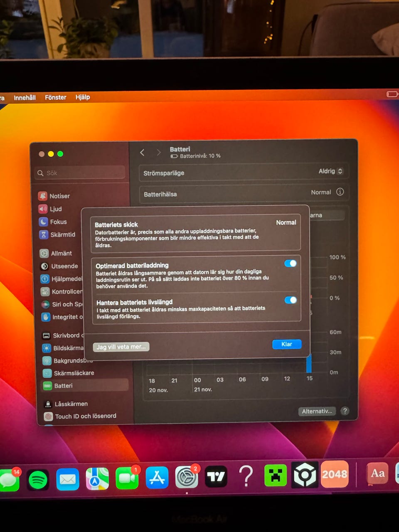Open Kontrollcenter settings
The width and height of the screenshot is (399, 532).
point(62,291)
